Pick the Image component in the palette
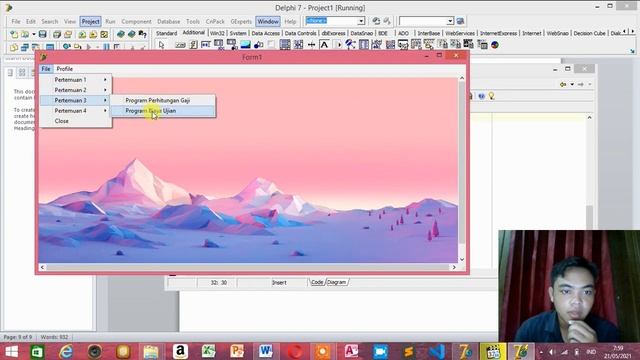The height and width of the screenshot is (360, 640). 245,45
